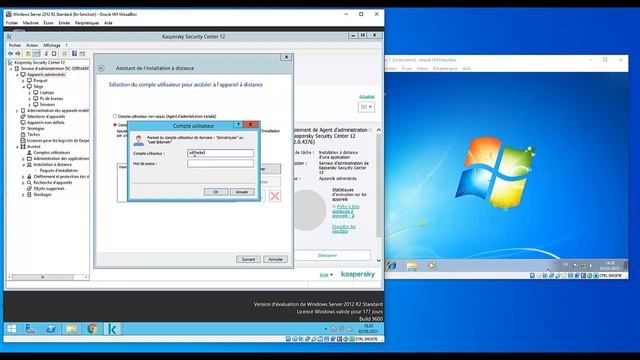The image size is (640, 360).
Task: Open the VirtualBox Écran menu
Action: click(49, 23)
